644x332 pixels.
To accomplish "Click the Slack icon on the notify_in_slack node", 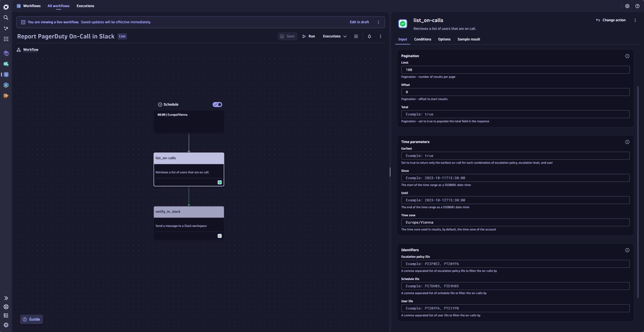I will click(x=219, y=235).
